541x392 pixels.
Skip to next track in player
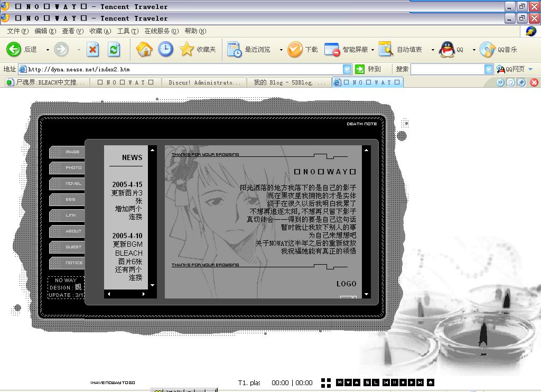(x=419, y=382)
